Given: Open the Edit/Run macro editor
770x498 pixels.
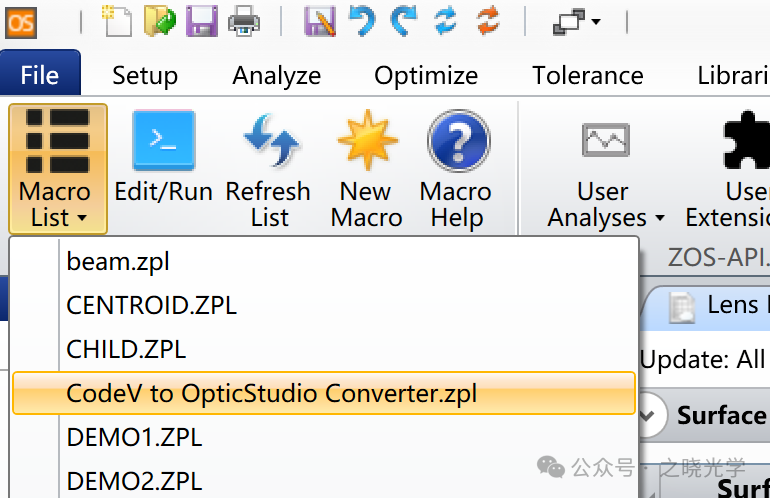Looking at the screenshot, I should [164, 168].
